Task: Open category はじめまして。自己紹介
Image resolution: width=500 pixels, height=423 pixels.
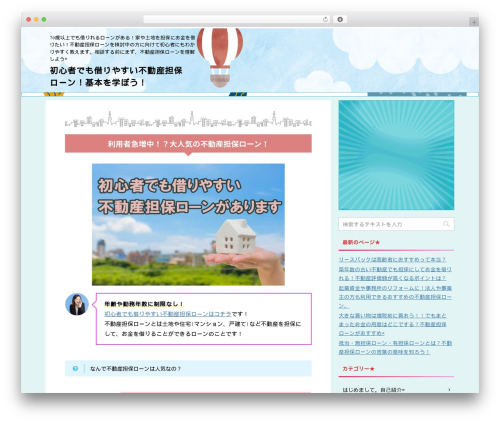Action: click(x=373, y=389)
